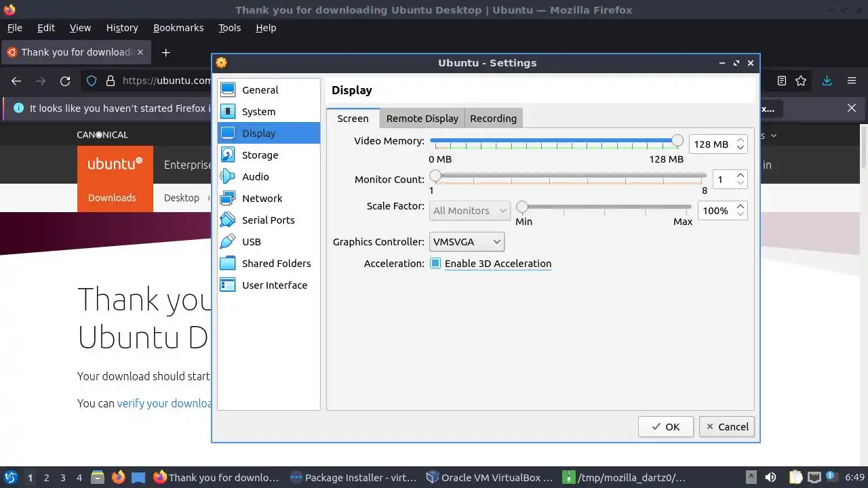
Task: Launch Firefox from taskbar quick launch
Action: tap(119, 477)
